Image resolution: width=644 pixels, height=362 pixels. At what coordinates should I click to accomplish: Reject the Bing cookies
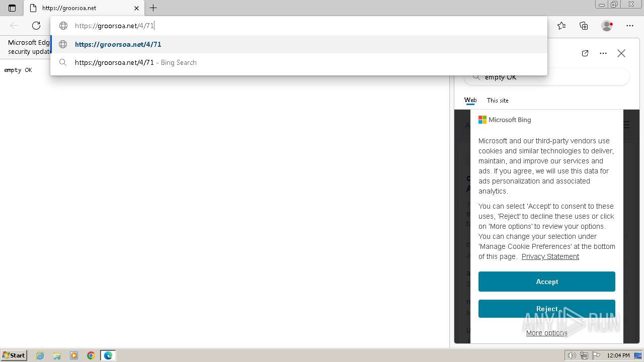click(547, 309)
